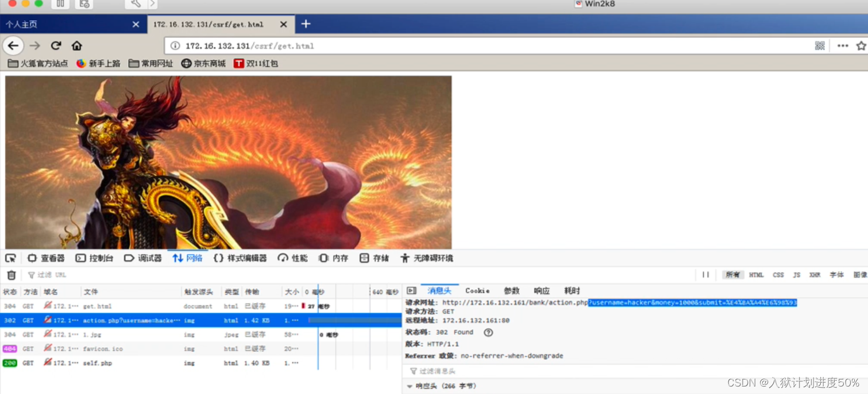
Task: Open the page actions three-dot menu
Action: coord(843,45)
